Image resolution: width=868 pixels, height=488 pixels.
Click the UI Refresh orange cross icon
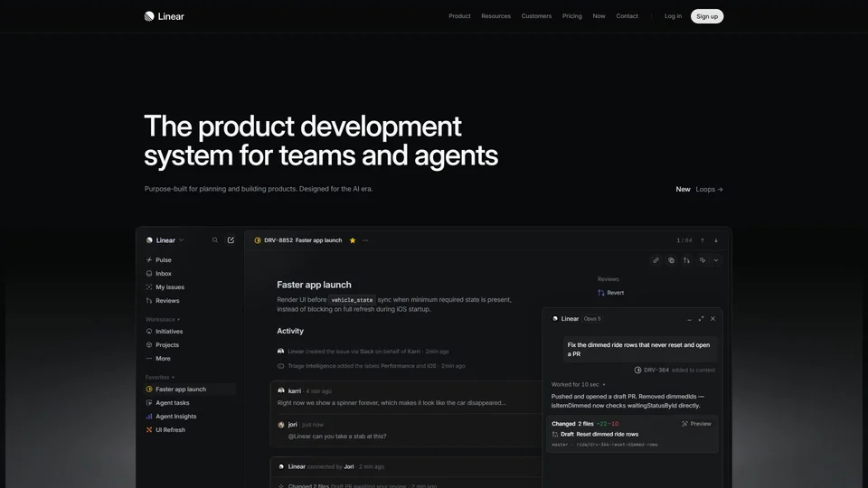point(149,430)
